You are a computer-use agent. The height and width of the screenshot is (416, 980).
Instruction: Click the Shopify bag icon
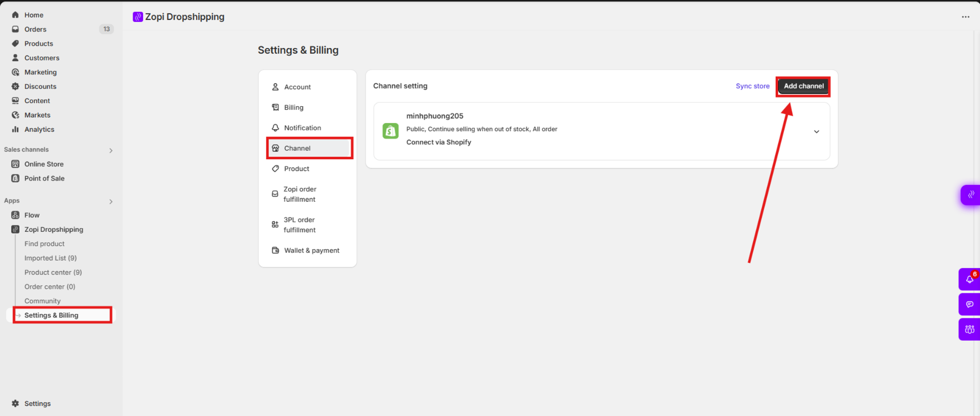coord(390,131)
